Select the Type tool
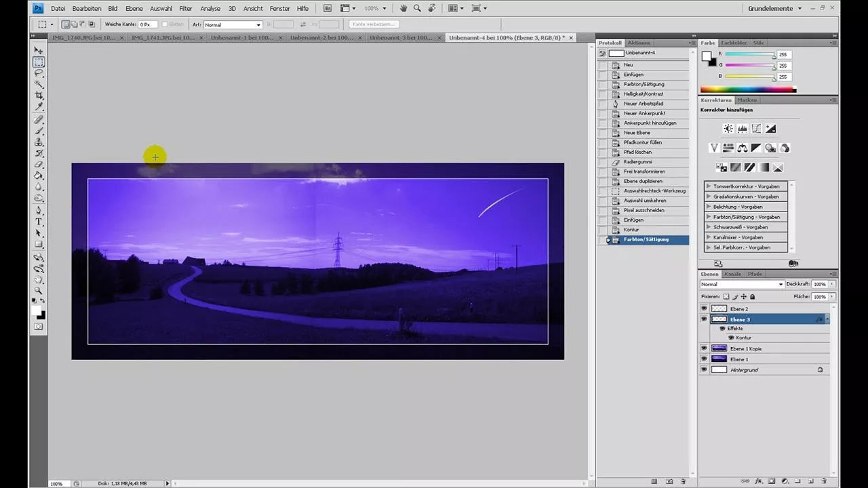 [x=39, y=222]
